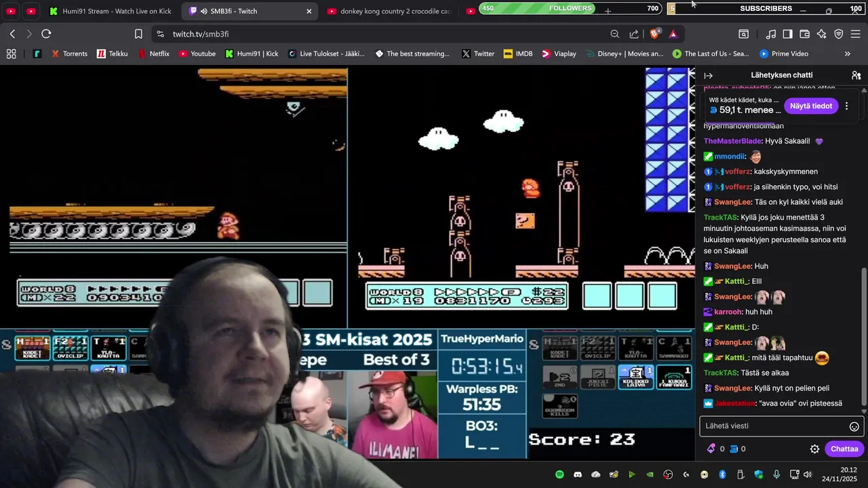
Task: Bookmark this page with the bookmark icon
Action: pos(138,34)
